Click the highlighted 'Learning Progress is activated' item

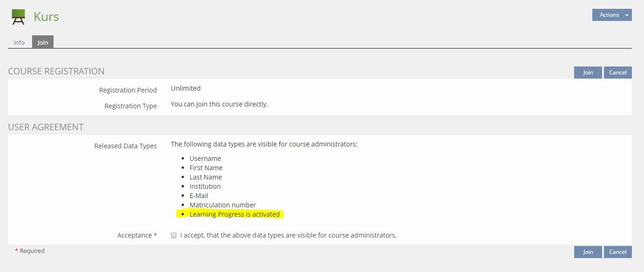(x=234, y=214)
